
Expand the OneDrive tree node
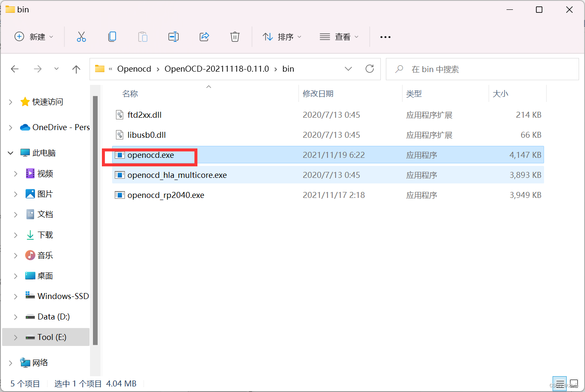pos(11,128)
